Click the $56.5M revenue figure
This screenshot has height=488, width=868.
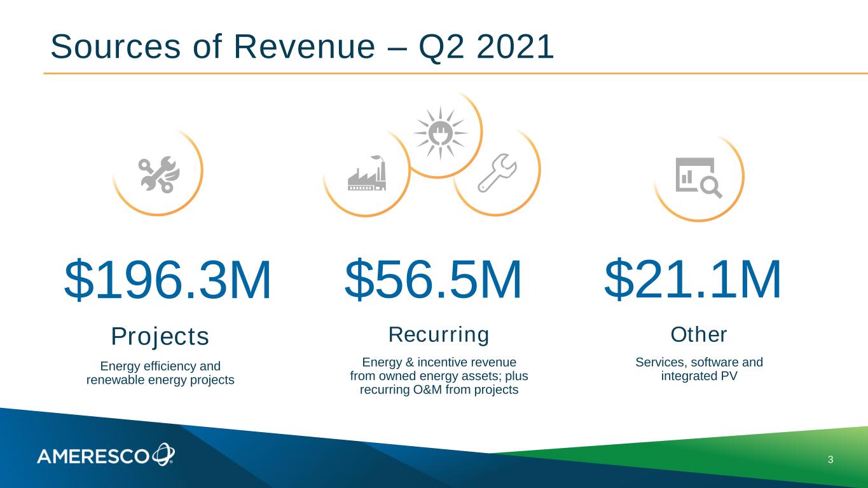tap(432, 280)
